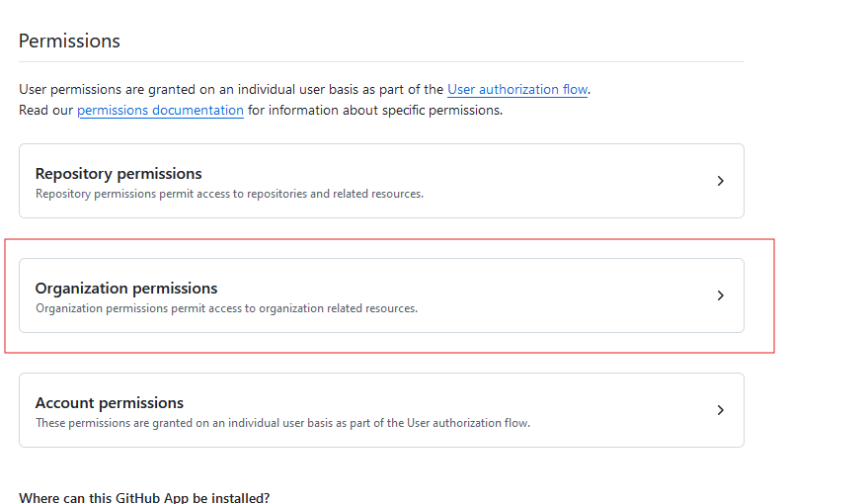Click the Permissions section heading
Image resolution: width=868 pixels, height=504 pixels.
click(x=69, y=42)
